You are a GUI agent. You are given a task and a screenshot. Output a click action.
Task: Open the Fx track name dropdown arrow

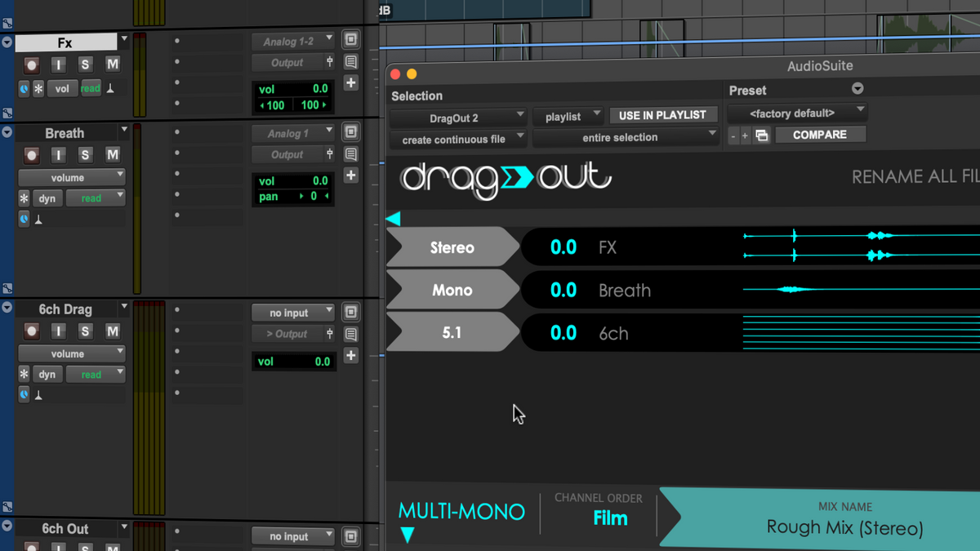tap(124, 39)
